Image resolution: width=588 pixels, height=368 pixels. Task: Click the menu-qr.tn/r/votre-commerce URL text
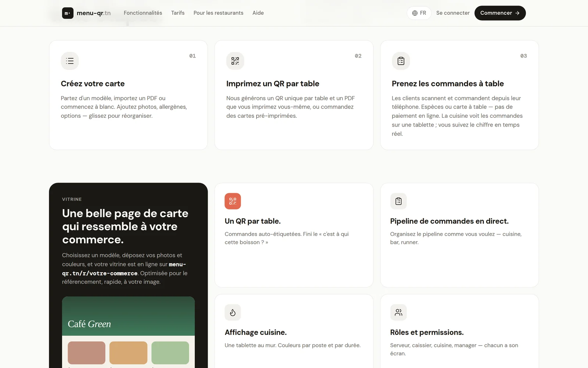point(124,269)
